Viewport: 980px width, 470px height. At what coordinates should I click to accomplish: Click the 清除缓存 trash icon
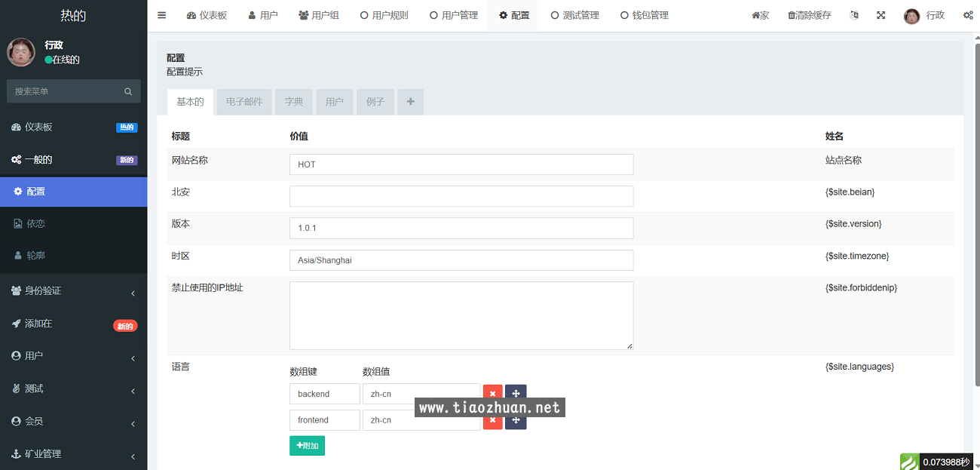(792, 15)
